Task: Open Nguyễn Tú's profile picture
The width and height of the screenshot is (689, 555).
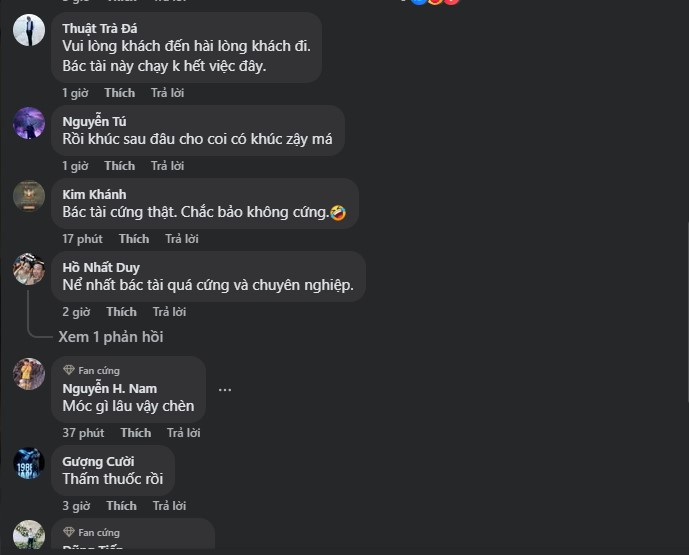Action: 29,123
